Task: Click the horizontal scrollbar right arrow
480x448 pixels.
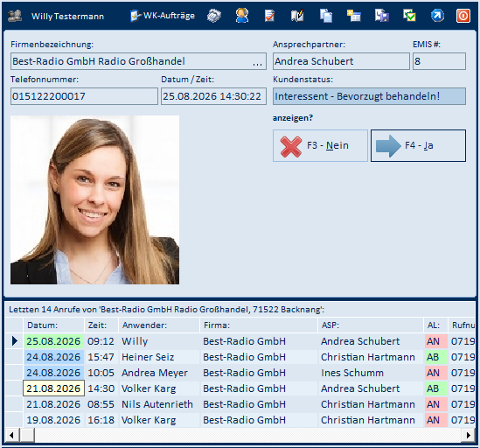Action: [468, 435]
